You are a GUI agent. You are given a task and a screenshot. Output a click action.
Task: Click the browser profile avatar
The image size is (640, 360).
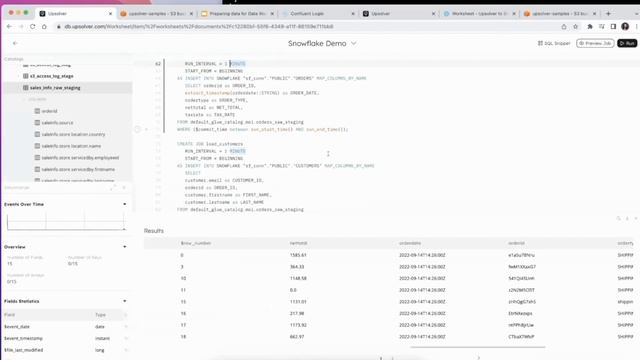[625, 27]
